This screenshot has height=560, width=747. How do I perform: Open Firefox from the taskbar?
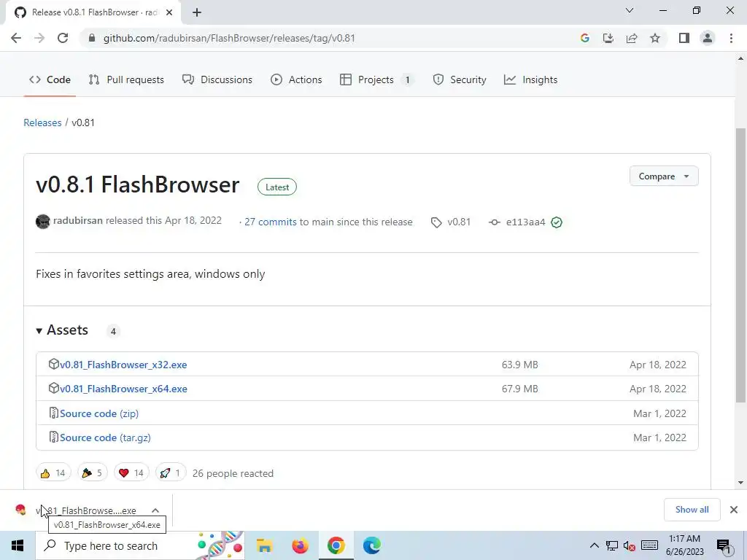tap(300, 545)
